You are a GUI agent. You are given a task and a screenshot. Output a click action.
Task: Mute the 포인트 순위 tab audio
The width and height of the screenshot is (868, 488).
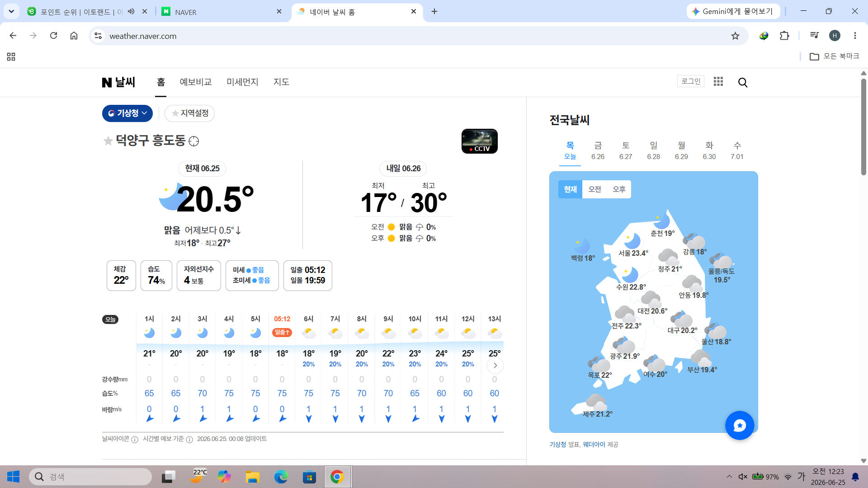point(131,11)
